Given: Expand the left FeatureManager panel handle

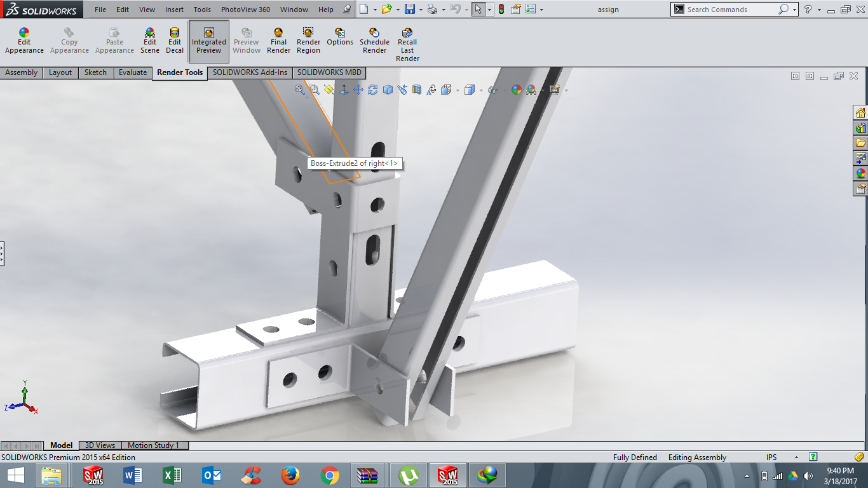Looking at the screenshot, I should pyautogui.click(x=2, y=253).
